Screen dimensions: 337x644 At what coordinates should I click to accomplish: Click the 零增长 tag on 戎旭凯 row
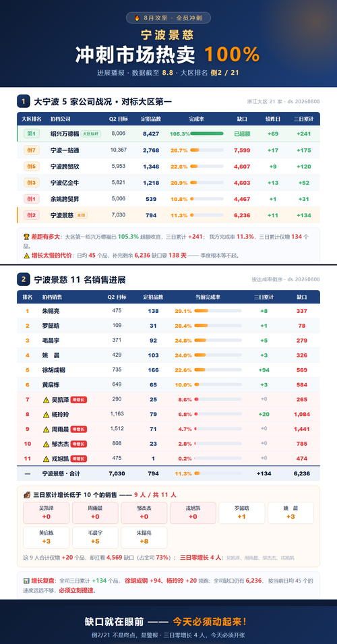click(x=78, y=459)
